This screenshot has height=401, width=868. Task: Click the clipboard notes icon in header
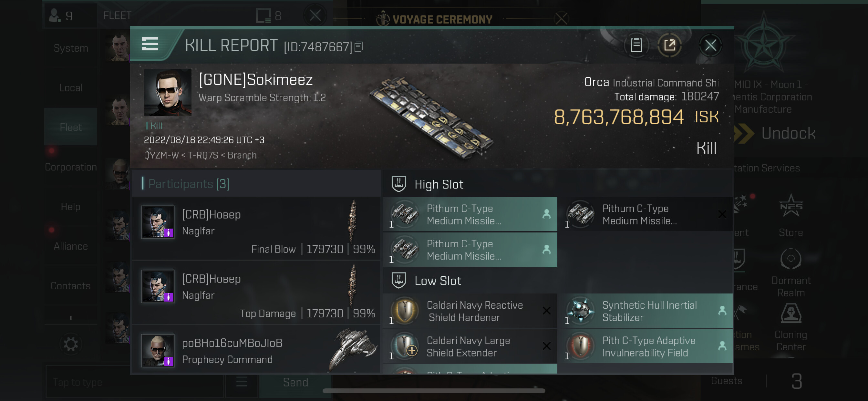point(636,45)
